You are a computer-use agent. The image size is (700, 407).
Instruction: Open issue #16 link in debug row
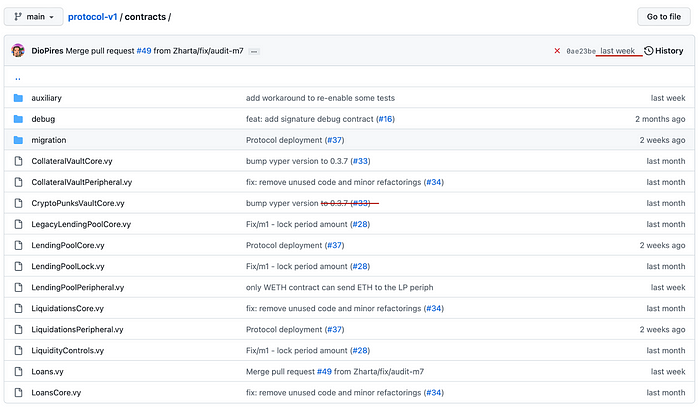coord(385,119)
